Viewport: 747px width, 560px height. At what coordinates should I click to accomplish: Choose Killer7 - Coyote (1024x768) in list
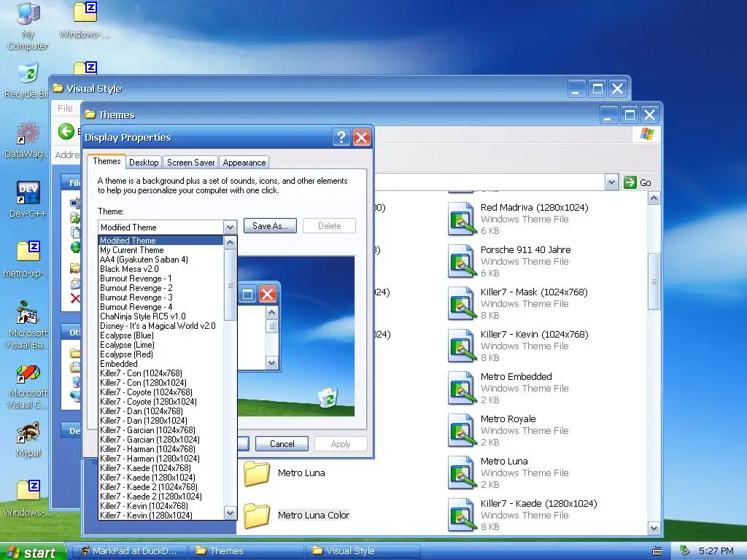161,392
